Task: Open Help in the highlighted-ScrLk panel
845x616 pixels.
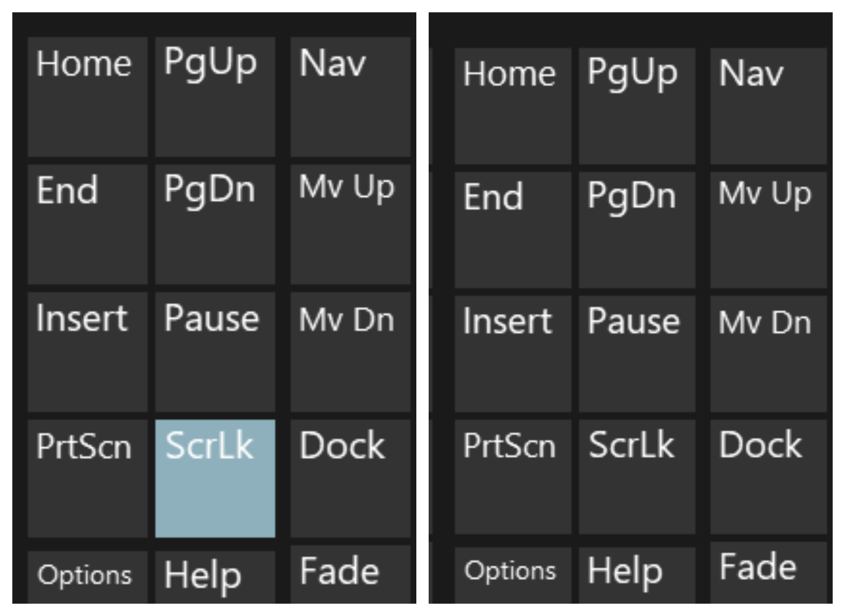Action: 215,576
